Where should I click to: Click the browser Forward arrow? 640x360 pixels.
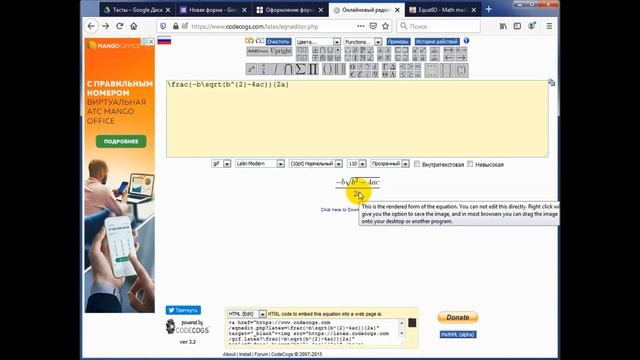105,26
